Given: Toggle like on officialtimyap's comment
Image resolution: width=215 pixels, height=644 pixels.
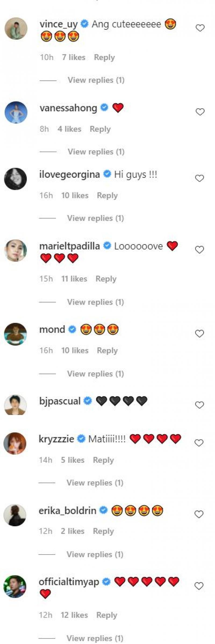Looking at the screenshot, I should 199,586.
